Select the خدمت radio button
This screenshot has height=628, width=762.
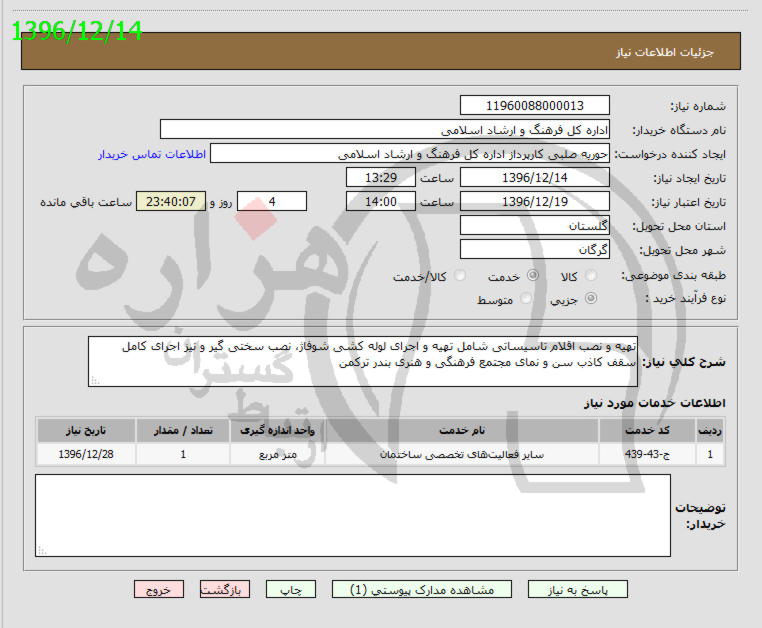(x=533, y=276)
